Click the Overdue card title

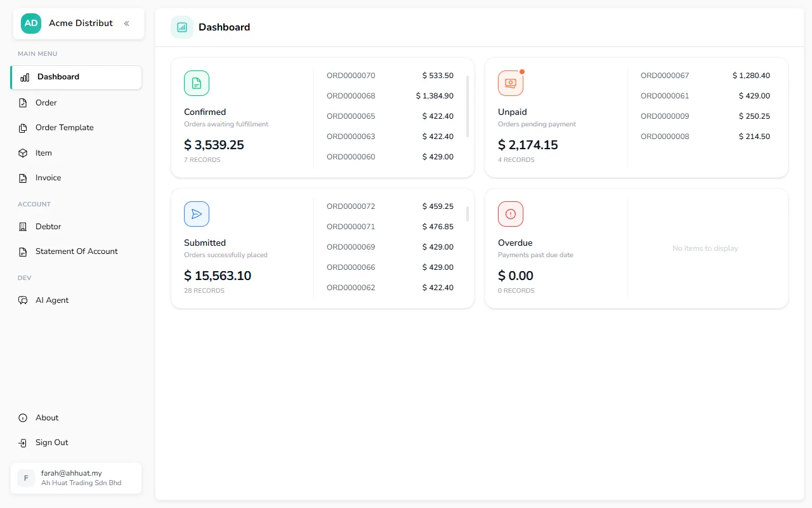click(x=515, y=243)
